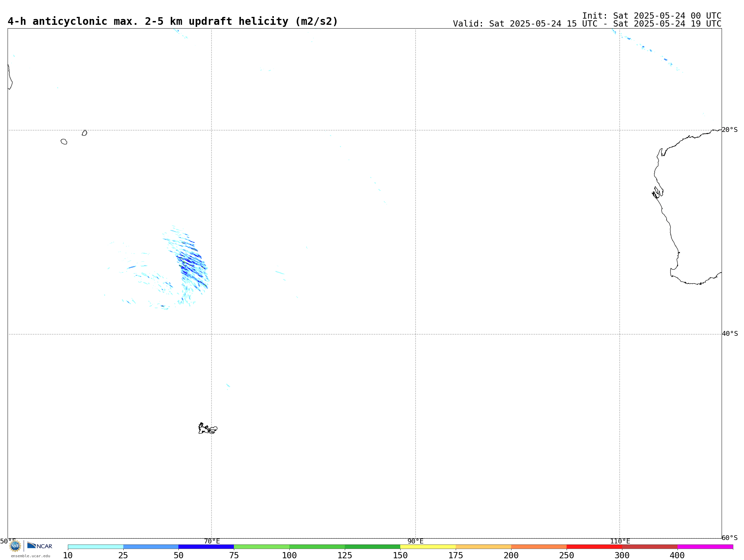The height and width of the screenshot is (560, 744).
Task: Click the 90°E longitude label
Action: 416,541
